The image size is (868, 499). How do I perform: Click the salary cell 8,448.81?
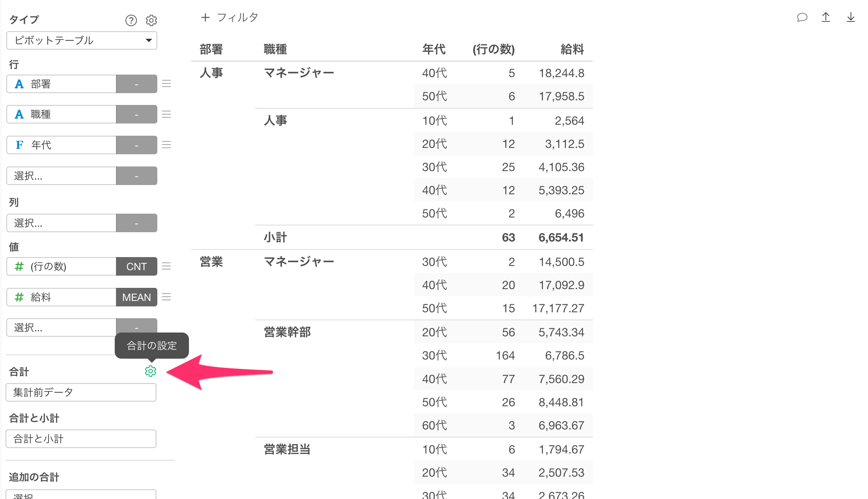[x=562, y=402]
